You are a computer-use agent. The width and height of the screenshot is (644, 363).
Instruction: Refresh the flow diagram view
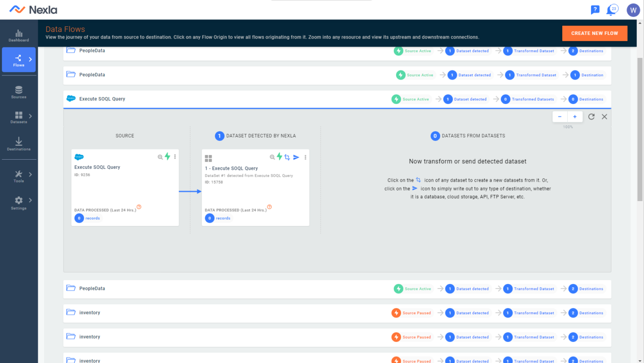(x=591, y=116)
